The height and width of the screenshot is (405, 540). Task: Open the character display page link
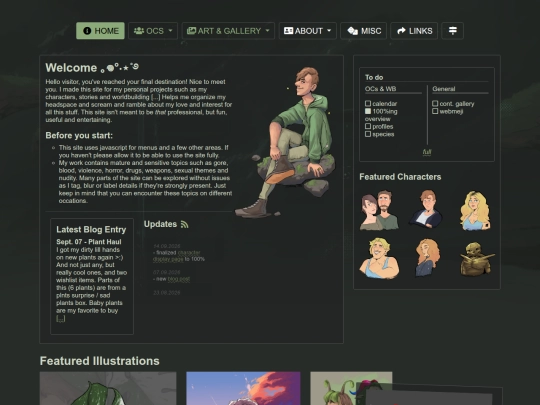point(177,256)
